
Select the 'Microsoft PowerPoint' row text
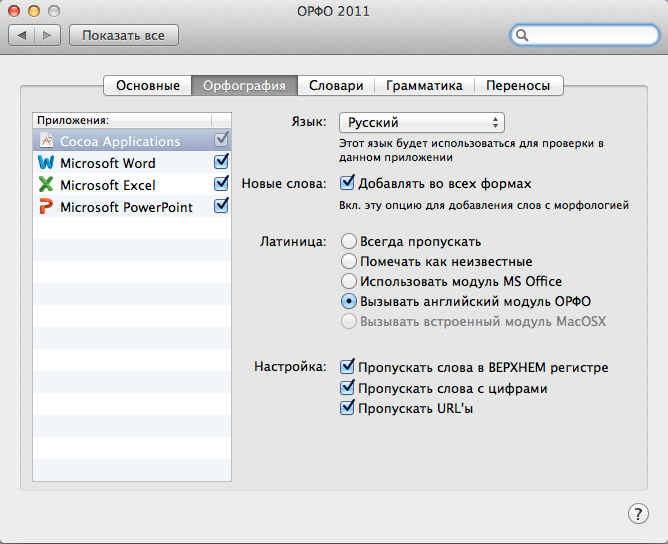(x=127, y=207)
